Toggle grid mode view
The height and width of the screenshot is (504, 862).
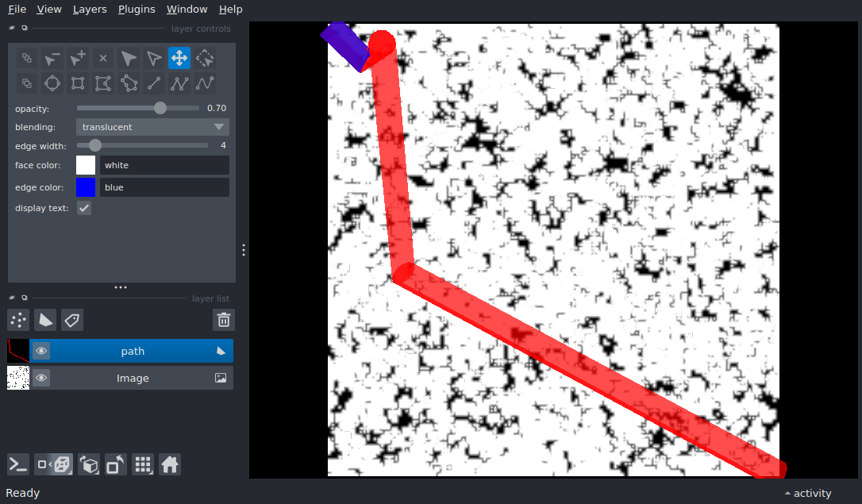click(143, 464)
